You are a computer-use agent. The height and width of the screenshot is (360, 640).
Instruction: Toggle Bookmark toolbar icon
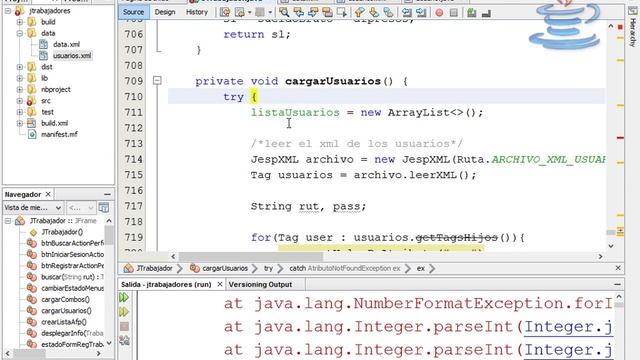389,12
